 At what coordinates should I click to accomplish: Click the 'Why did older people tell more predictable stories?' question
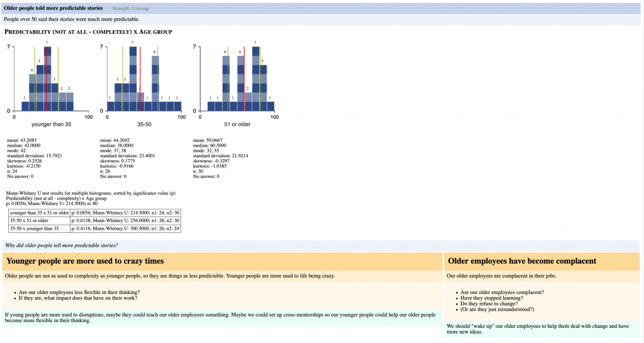(62, 245)
